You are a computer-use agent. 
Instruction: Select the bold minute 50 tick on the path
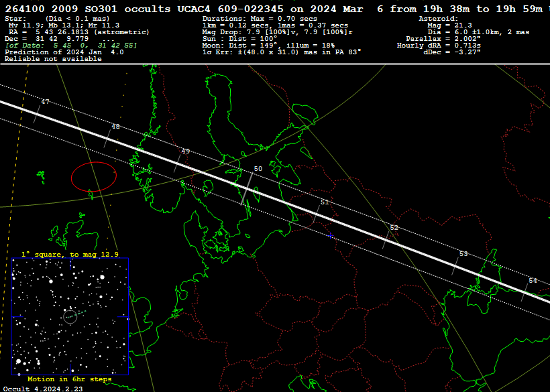(x=247, y=188)
